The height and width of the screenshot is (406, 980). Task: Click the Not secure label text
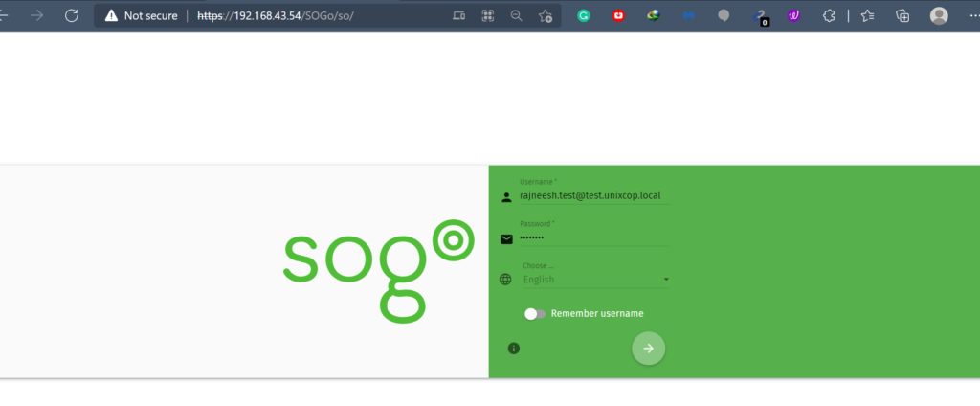tap(150, 15)
